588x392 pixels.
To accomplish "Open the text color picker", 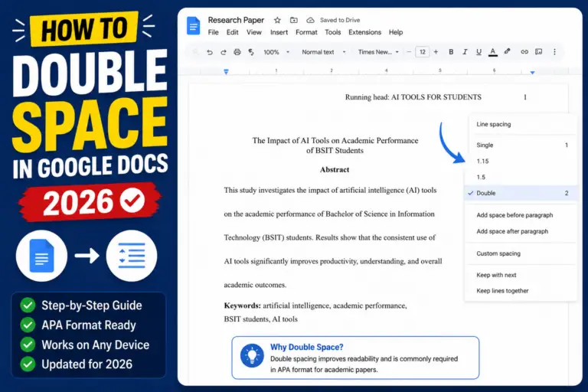I will (x=493, y=52).
